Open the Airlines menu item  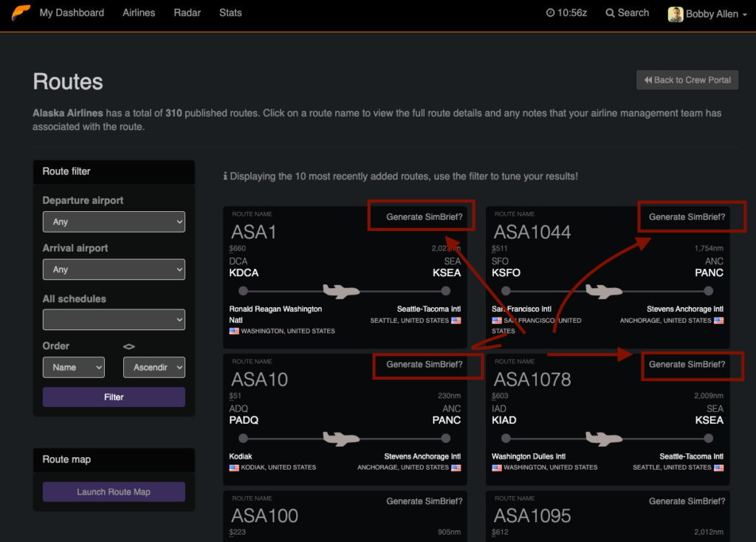pyautogui.click(x=139, y=13)
